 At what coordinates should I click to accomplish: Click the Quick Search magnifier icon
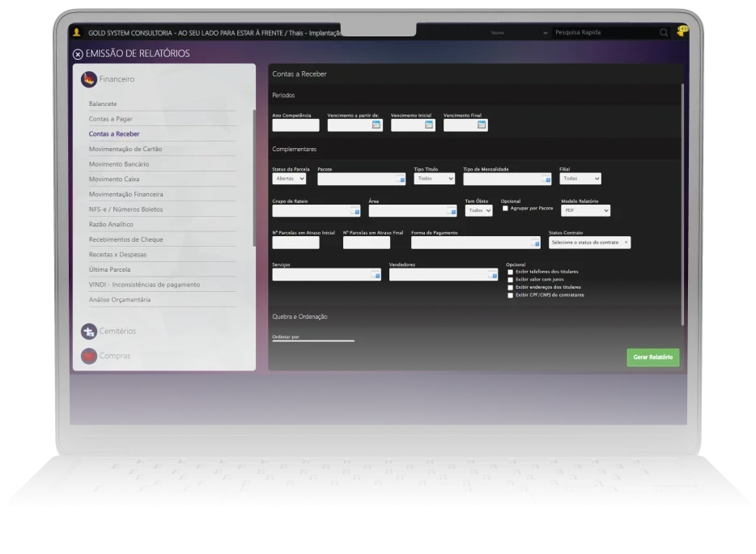click(664, 33)
